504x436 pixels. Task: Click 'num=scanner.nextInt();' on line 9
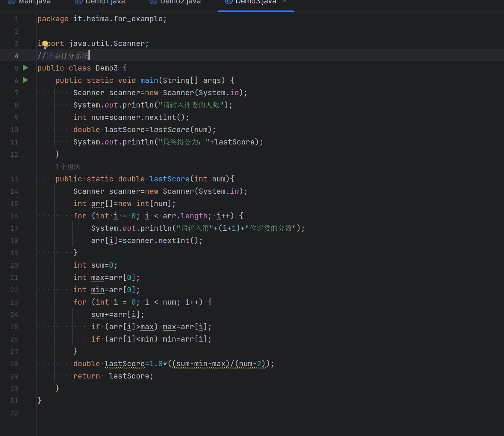point(140,117)
